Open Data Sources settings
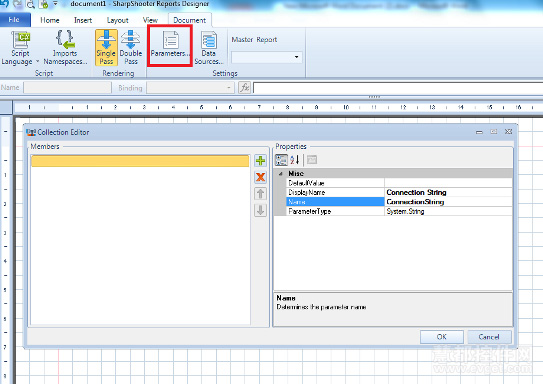This screenshot has width=543, height=384. click(208, 48)
